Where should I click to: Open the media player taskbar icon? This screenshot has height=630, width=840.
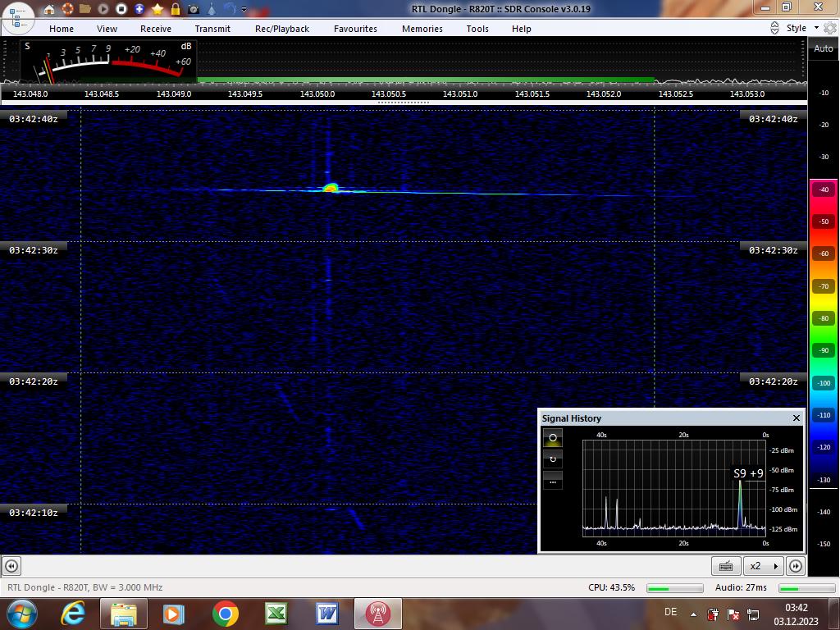click(173, 614)
